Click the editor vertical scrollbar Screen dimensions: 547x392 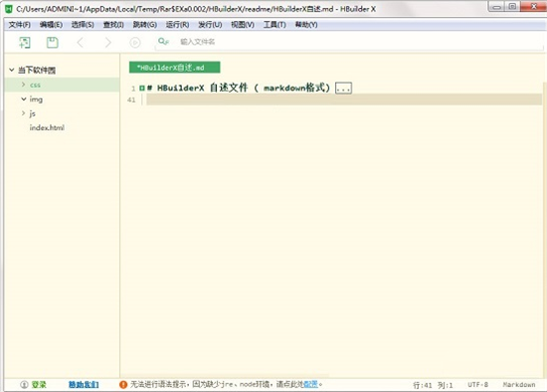pos(545,229)
